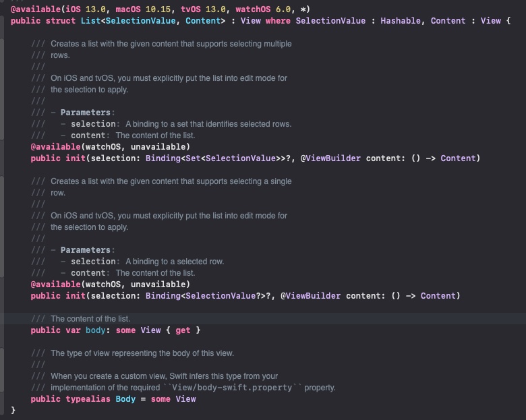Click the comment "Creates a list… supports selecting a single"
The image size is (526, 420).
coord(171,181)
